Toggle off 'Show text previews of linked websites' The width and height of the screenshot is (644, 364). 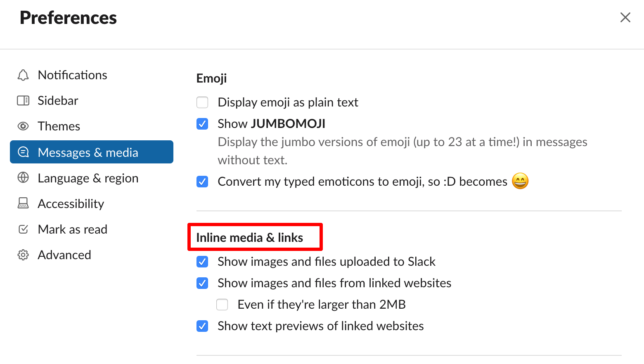pos(202,326)
